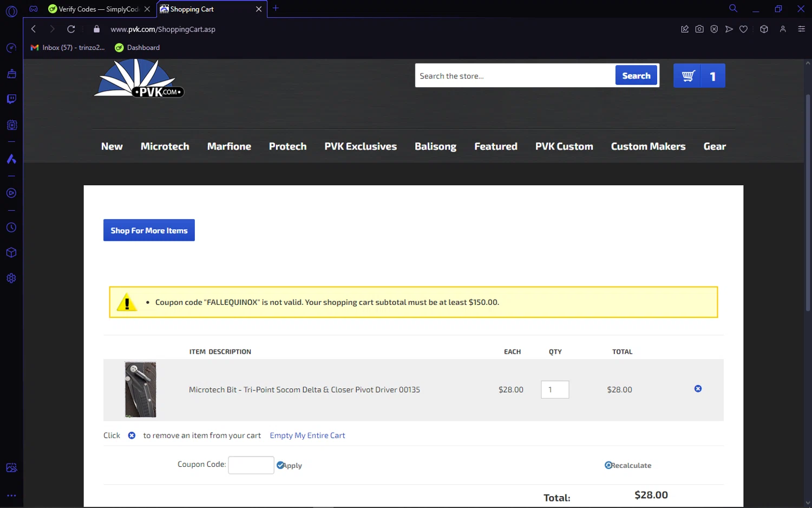Open the sidebar player icon
This screenshot has width=812, height=508.
tap(11, 193)
